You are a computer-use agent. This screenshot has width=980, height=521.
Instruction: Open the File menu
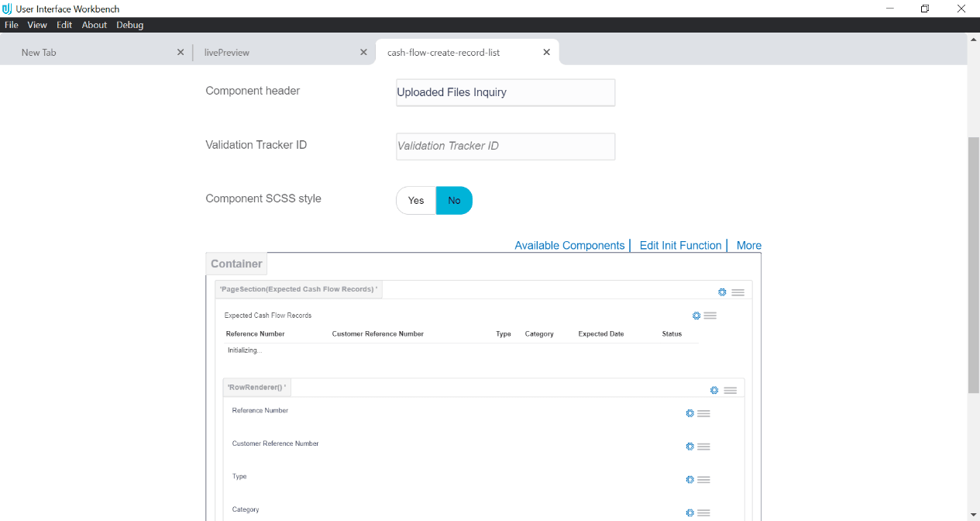(11, 24)
